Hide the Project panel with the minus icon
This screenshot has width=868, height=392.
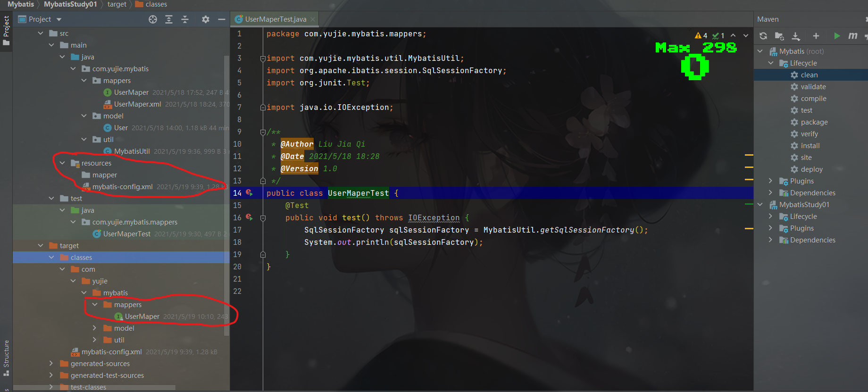221,19
